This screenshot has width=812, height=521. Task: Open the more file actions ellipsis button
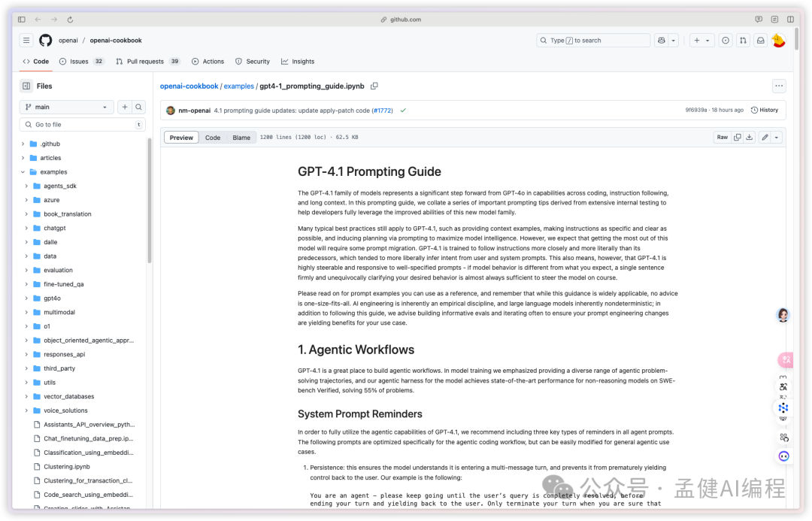[779, 86]
